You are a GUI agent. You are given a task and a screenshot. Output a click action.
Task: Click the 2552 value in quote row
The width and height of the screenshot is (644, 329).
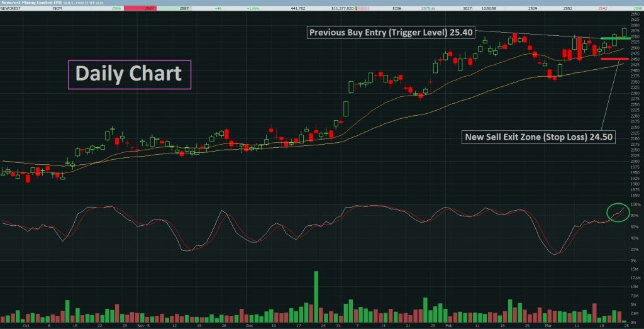coord(568,8)
